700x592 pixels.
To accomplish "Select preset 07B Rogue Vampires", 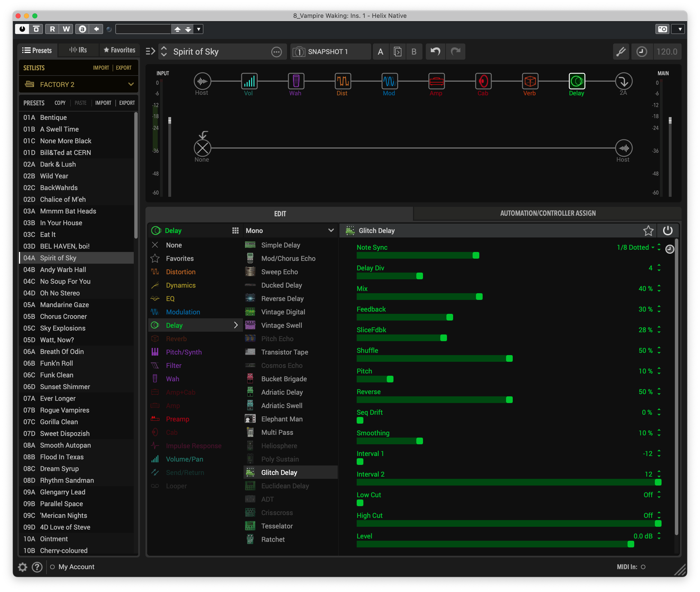I will (x=64, y=410).
